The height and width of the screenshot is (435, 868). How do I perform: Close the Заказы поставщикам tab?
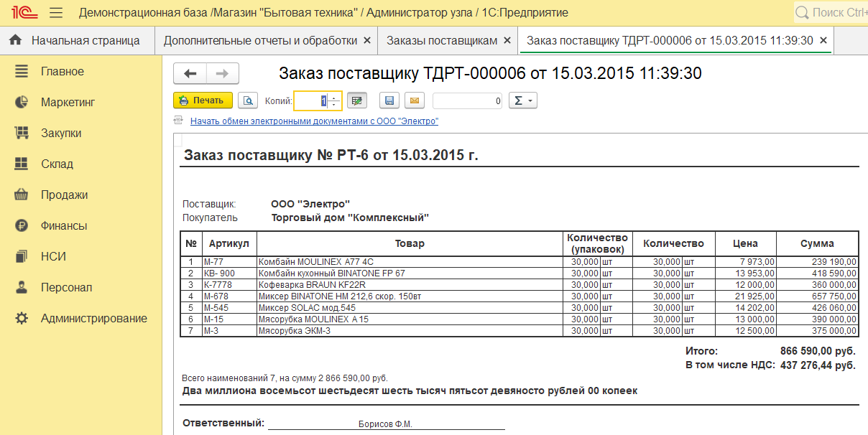(507, 41)
